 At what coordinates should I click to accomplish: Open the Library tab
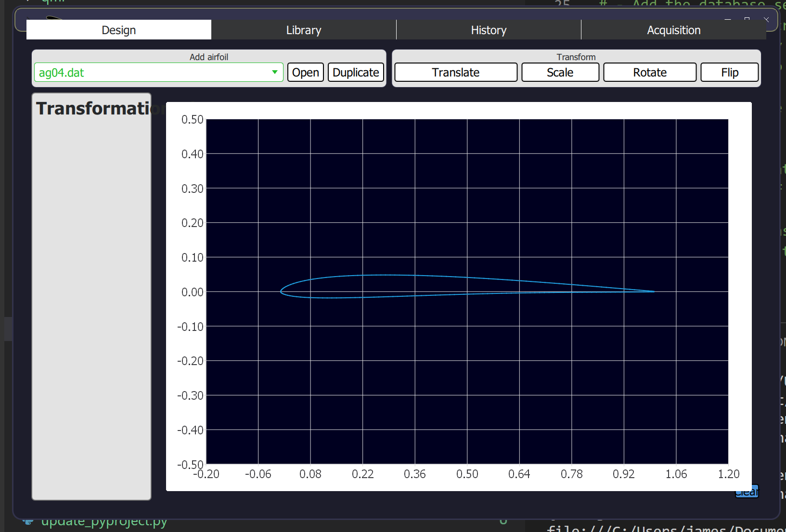click(304, 30)
